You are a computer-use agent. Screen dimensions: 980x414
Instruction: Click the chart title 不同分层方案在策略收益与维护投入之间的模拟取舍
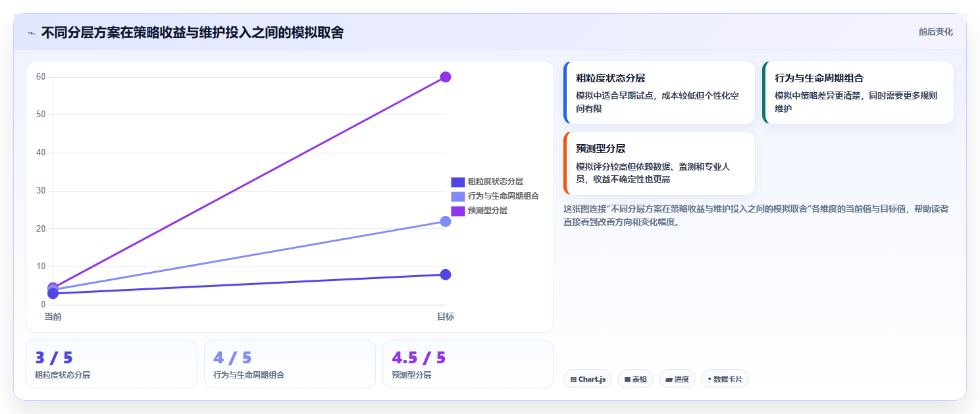pos(192,32)
